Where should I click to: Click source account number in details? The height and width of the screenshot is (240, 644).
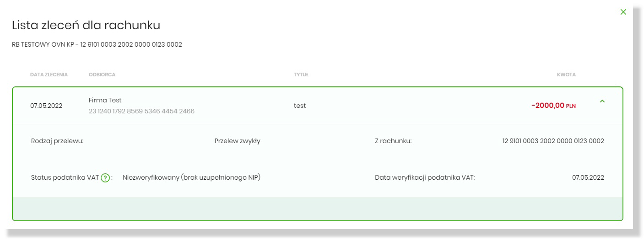553,141
